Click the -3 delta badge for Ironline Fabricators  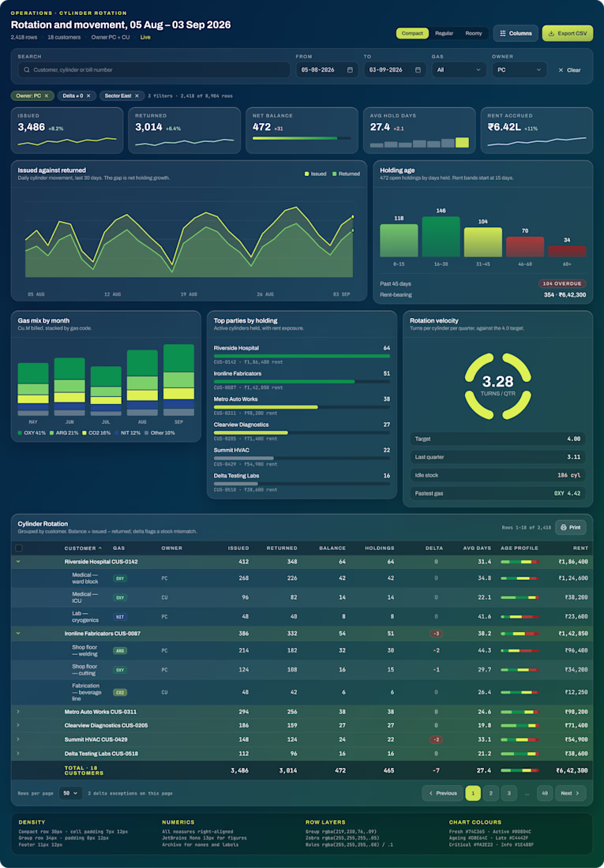click(x=437, y=634)
